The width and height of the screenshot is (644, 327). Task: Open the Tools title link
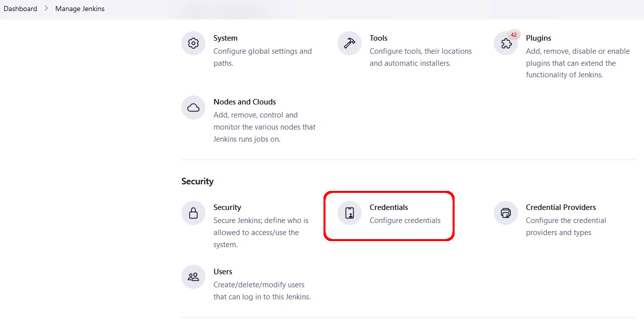(379, 38)
